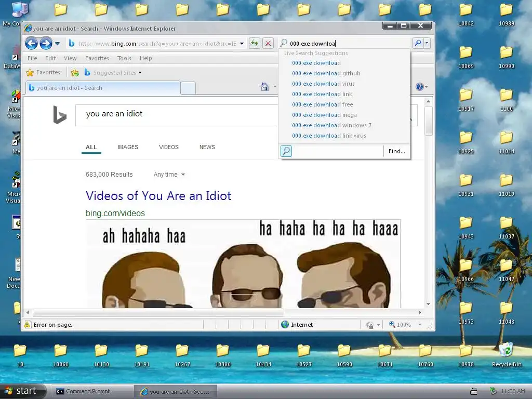The width and height of the screenshot is (532, 399).
Task: Click the Refresh icon next to address bar
Action: point(254,43)
